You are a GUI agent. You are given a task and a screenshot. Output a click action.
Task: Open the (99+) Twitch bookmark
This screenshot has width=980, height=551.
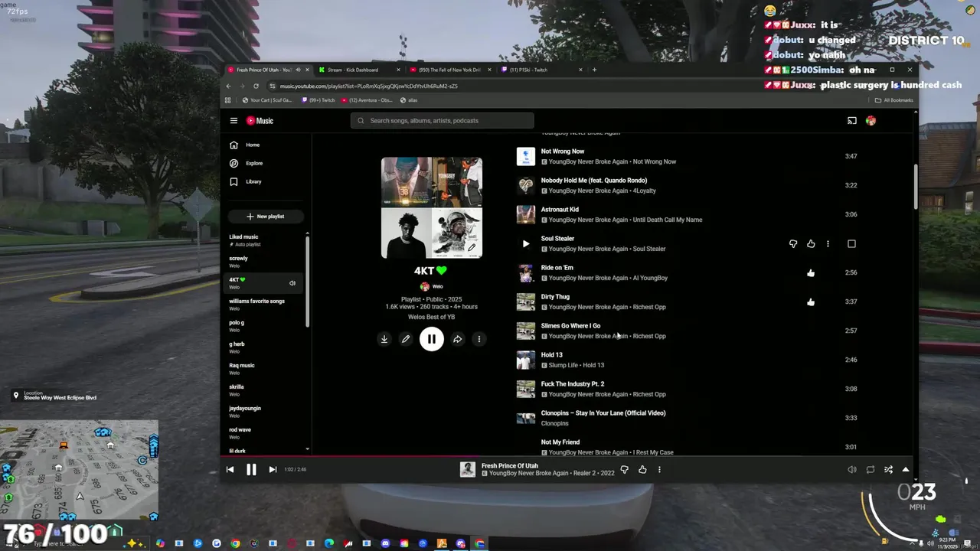(318, 100)
